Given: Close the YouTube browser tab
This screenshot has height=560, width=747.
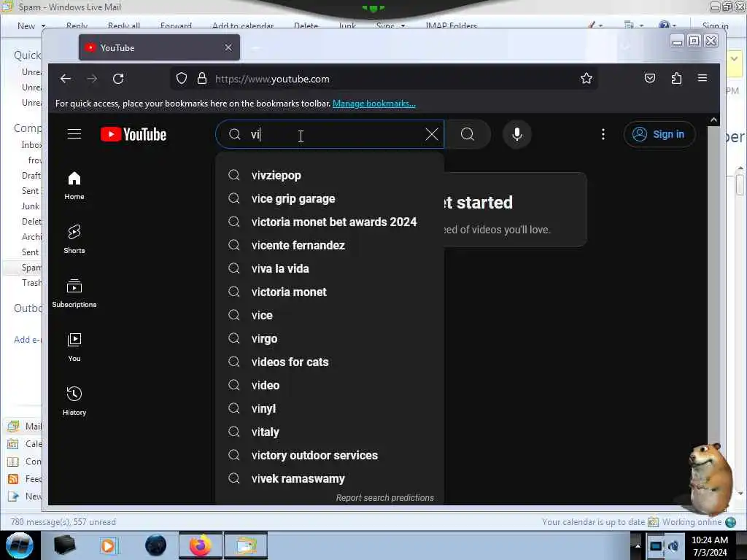Looking at the screenshot, I should coord(228,47).
